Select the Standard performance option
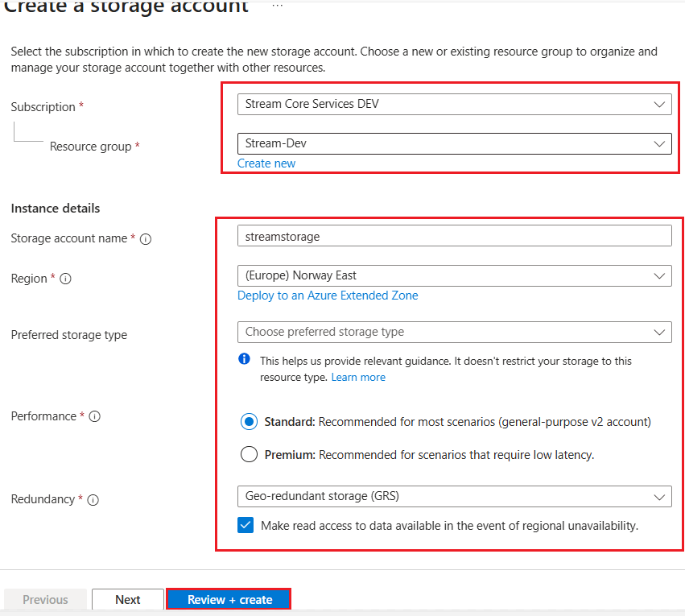 pos(250,421)
